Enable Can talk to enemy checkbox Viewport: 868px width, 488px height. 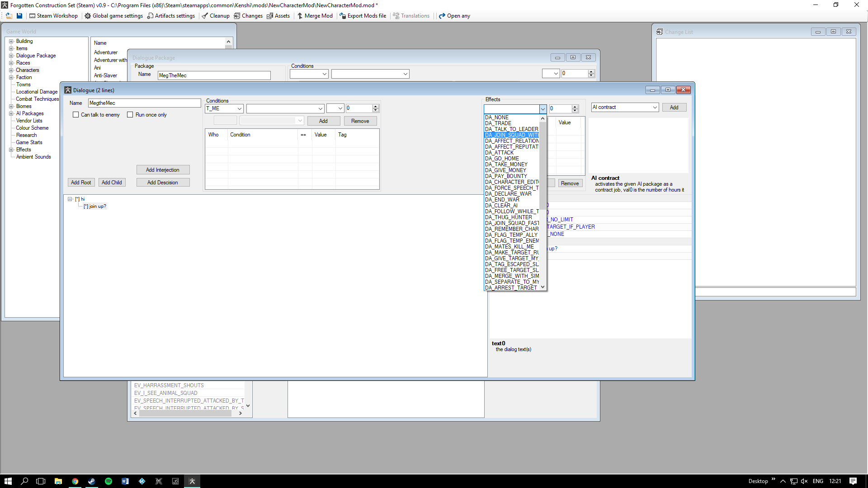(x=76, y=115)
